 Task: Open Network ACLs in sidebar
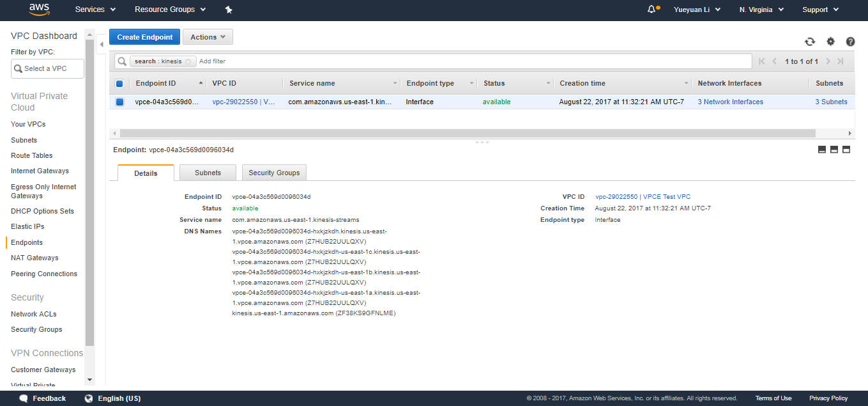[x=34, y=314]
